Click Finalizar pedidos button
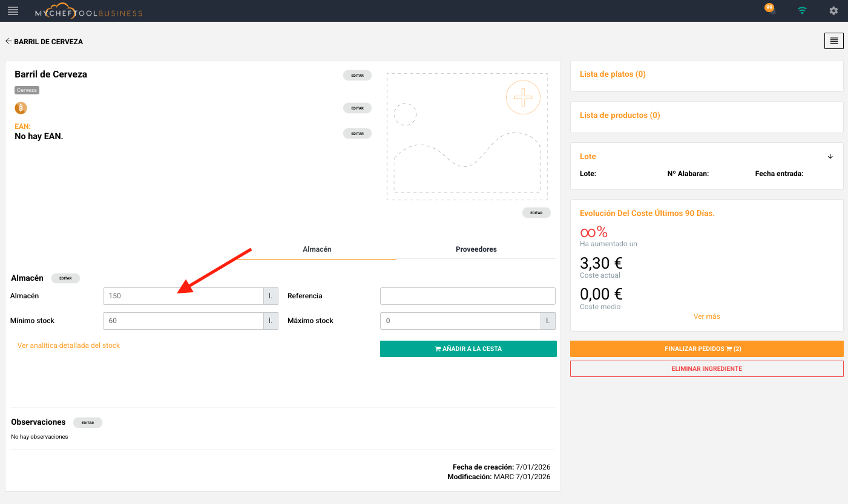This screenshot has width=848, height=504. tap(706, 349)
